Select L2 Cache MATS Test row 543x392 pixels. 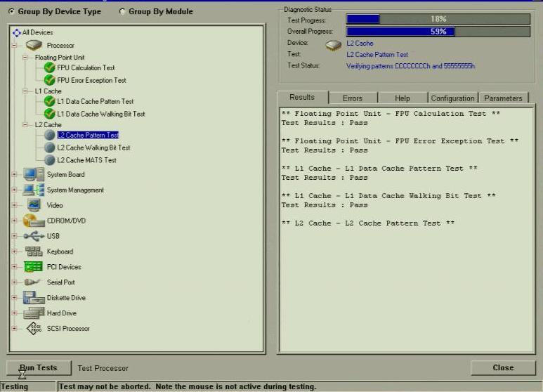coord(86,160)
